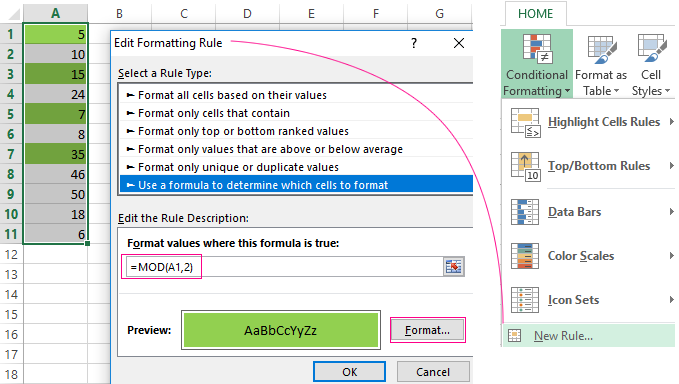Click the Icon Sets icon
Image resolution: width=679 pixels, height=384 pixels.
tap(525, 300)
